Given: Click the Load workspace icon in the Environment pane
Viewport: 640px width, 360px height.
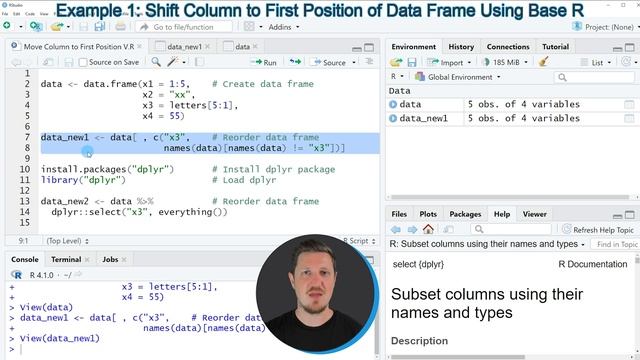Looking at the screenshot, I should pyautogui.click(x=396, y=62).
